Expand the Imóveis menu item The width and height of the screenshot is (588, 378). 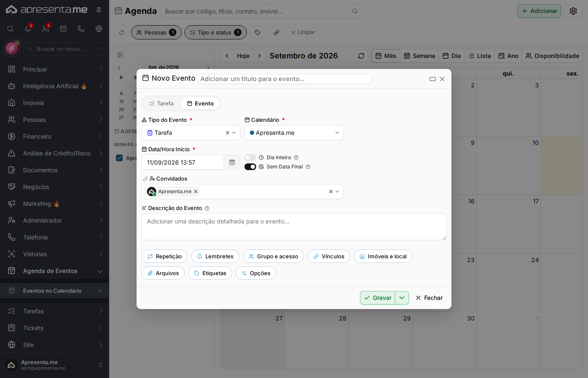55,103
